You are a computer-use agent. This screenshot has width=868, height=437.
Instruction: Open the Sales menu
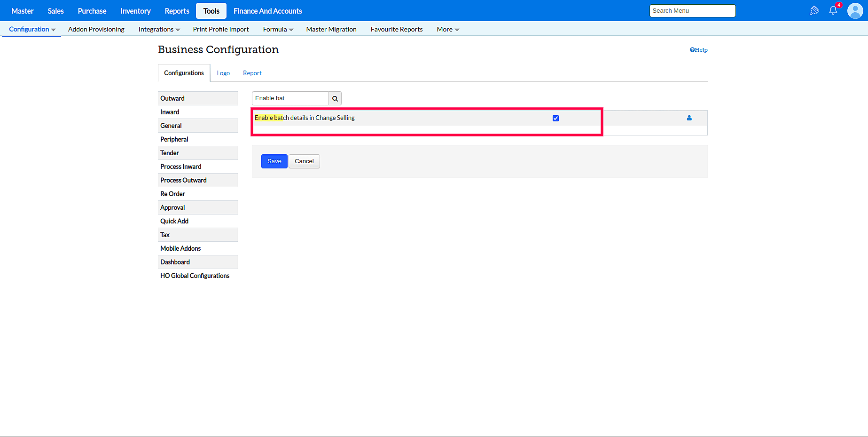[56, 11]
